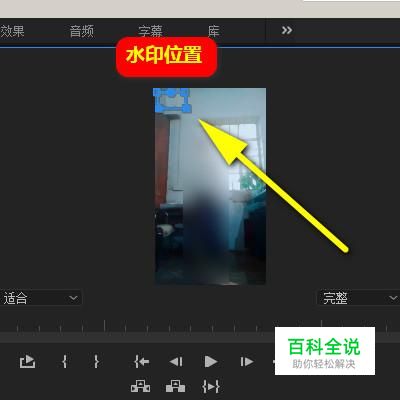Click the Extract button
The height and width of the screenshot is (400, 400).
click(175, 386)
